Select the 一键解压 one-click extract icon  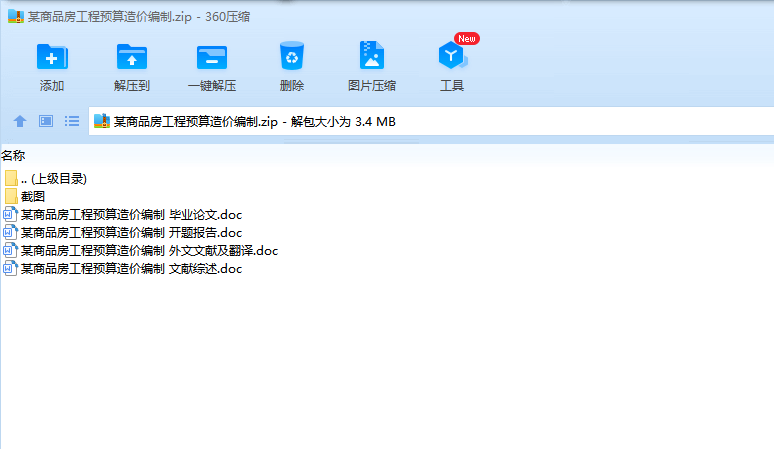tap(212, 58)
